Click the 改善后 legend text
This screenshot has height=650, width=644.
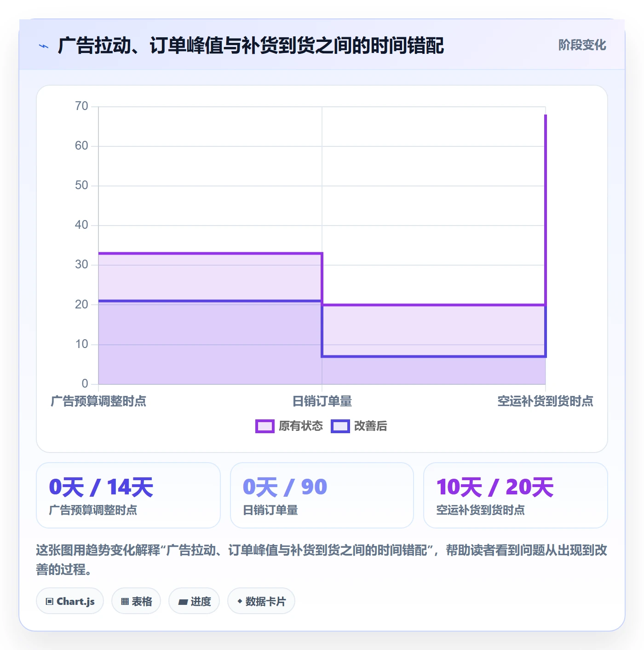click(x=370, y=426)
